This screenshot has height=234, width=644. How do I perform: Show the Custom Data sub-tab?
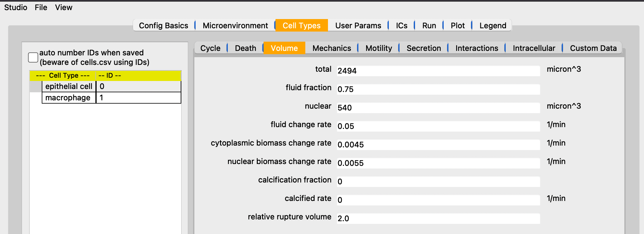593,48
